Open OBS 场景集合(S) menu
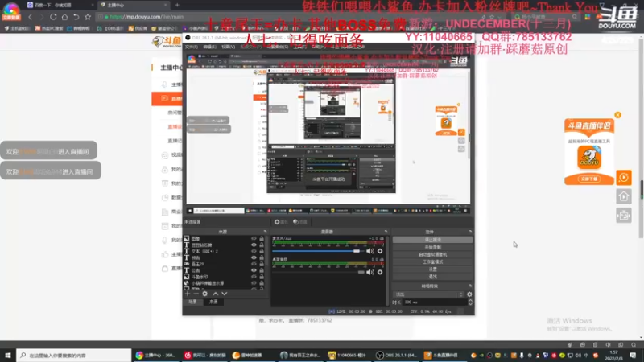The width and height of the screenshot is (644, 362). pyautogui.click(x=278, y=47)
